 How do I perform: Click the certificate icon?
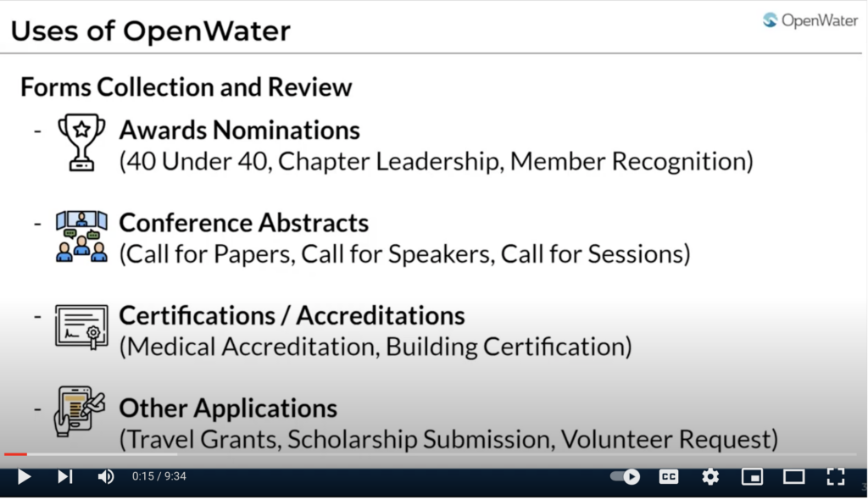pos(81,327)
